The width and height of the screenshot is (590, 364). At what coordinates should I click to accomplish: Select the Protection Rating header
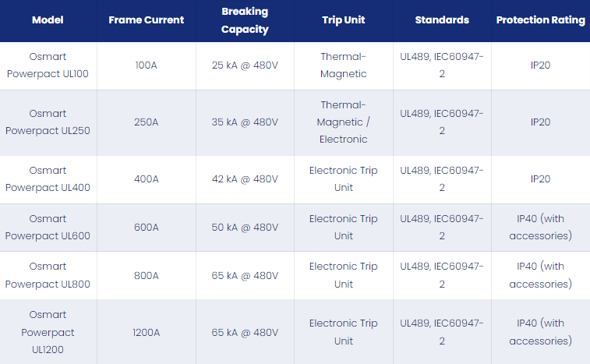pyautogui.click(x=541, y=20)
